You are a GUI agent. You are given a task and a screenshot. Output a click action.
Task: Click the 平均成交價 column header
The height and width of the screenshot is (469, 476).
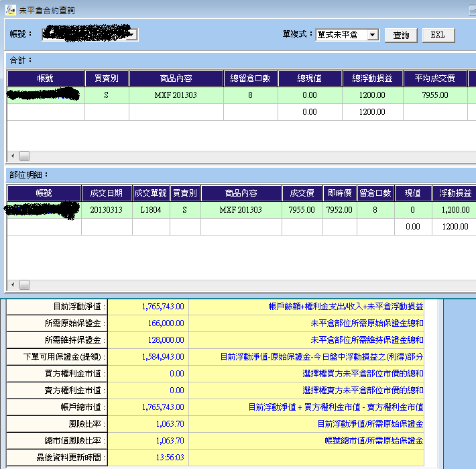tap(435, 79)
